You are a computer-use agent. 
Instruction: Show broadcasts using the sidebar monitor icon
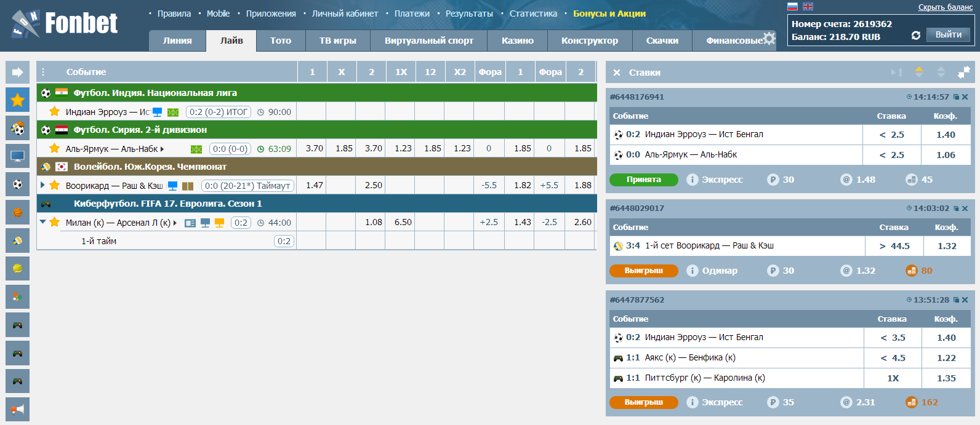(17, 156)
